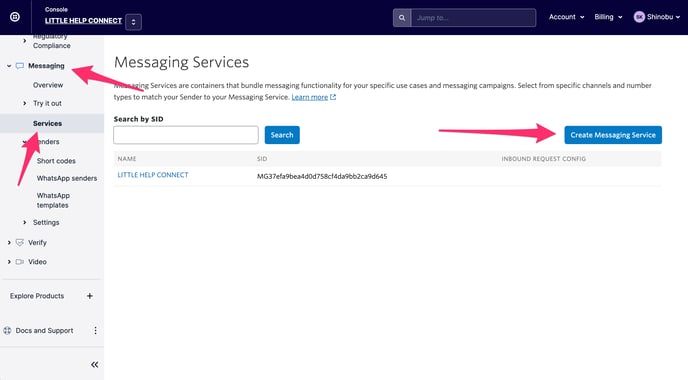Click the Messaging Services page heading
688x380 pixels.
(181, 62)
